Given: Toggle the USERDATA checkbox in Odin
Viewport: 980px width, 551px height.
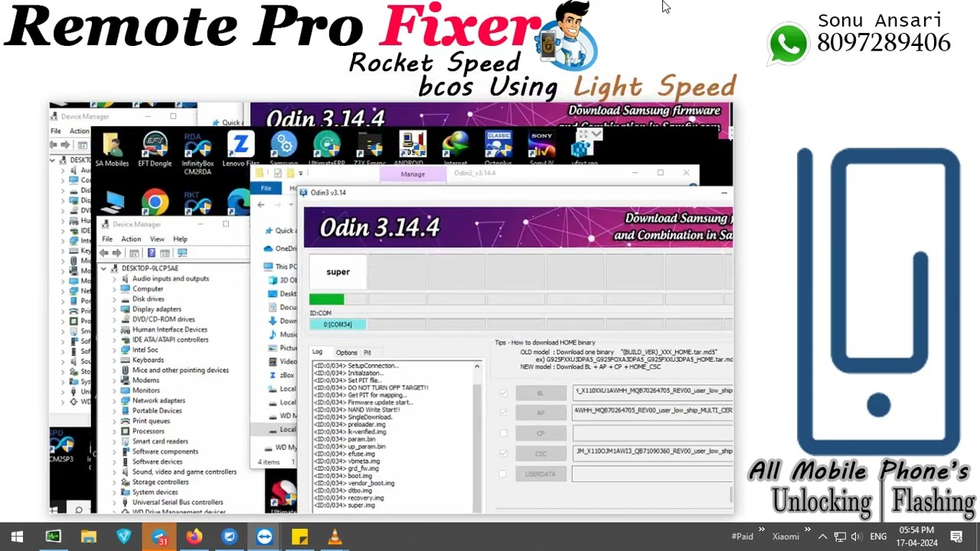Looking at the screenshot, I should pyautogui.click(x=503, y=474).
